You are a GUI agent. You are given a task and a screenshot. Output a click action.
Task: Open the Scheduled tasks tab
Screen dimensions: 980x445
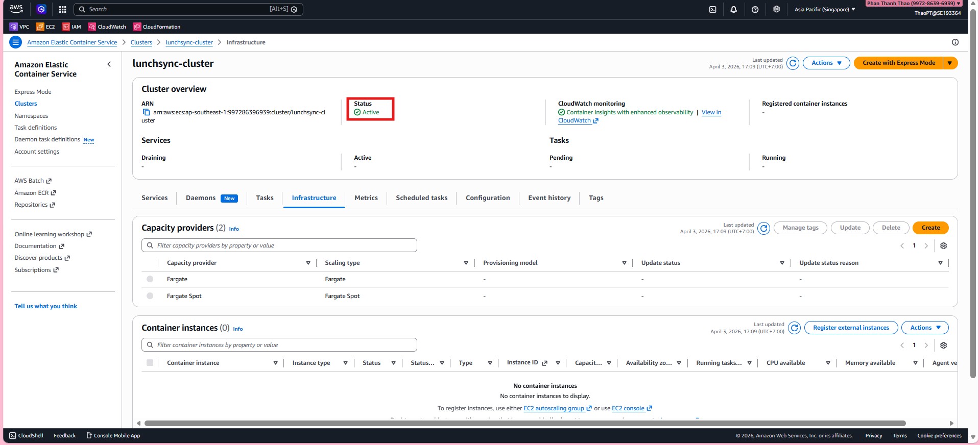point(421,198)
